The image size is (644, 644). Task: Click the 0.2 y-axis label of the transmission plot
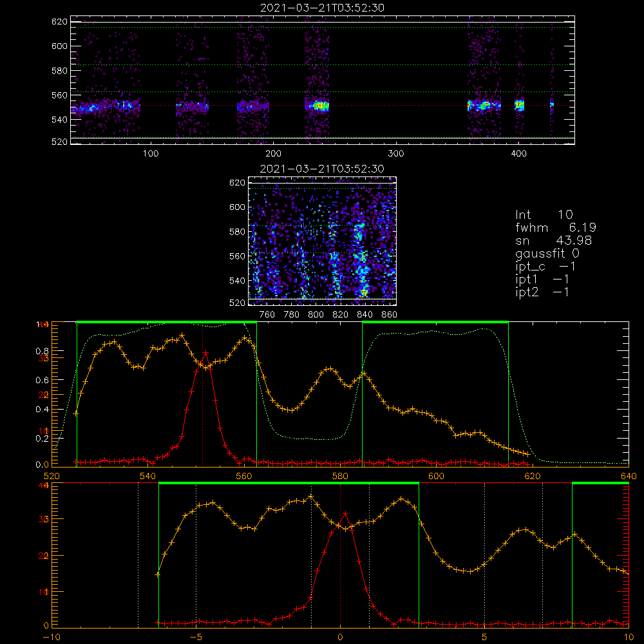point(43,439)
